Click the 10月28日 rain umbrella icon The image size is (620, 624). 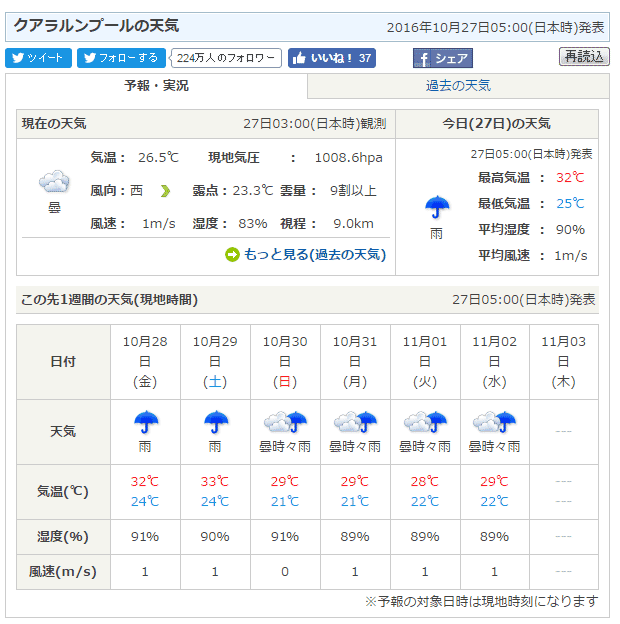(146, 422)
